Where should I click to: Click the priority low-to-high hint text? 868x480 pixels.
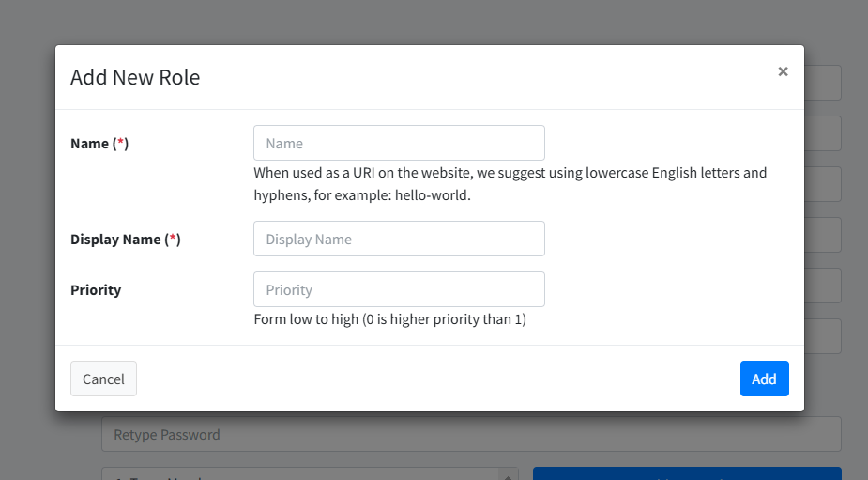[389, 319]
